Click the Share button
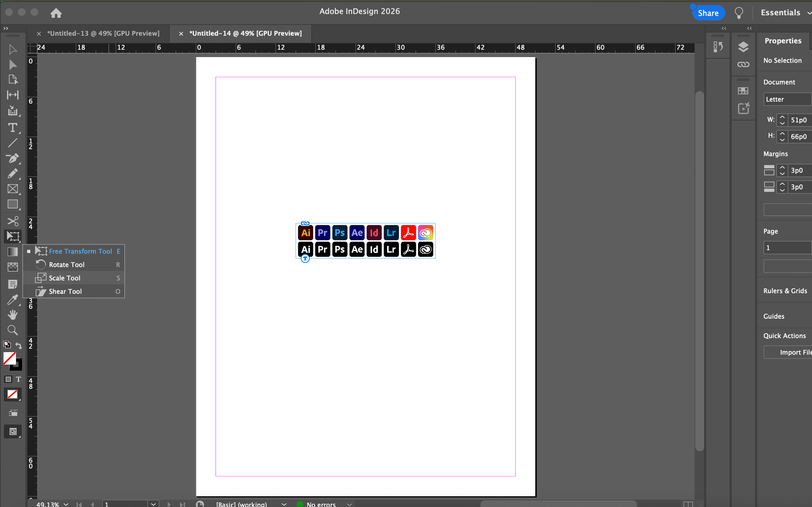Screen dimensions: 812x507 click(708, 13)
